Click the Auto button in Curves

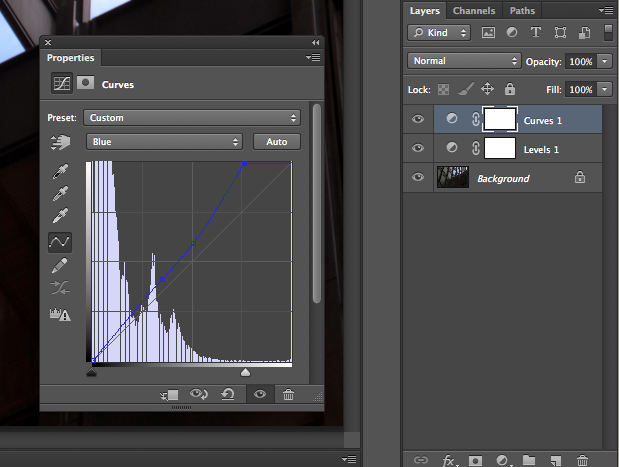276,142
